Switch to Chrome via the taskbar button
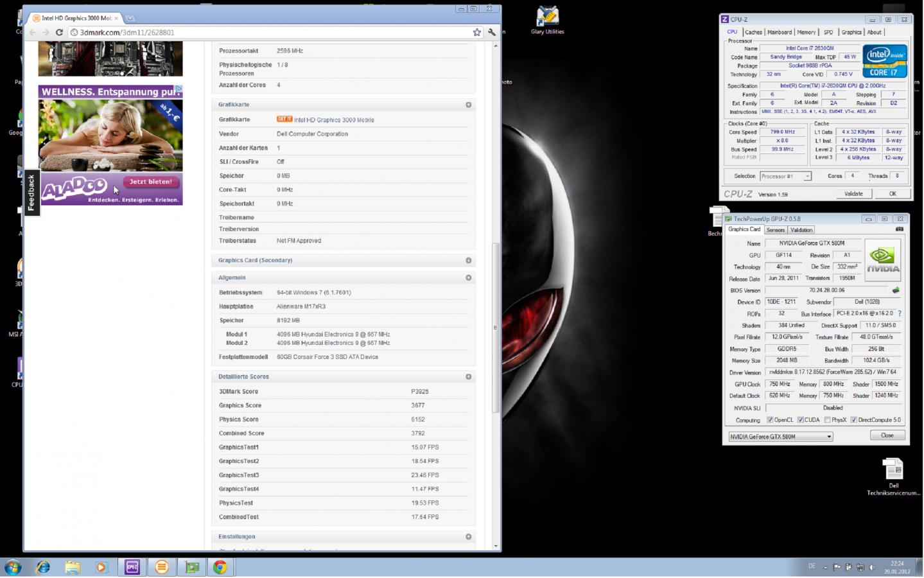Screen dimensions: 924x578 220,567
